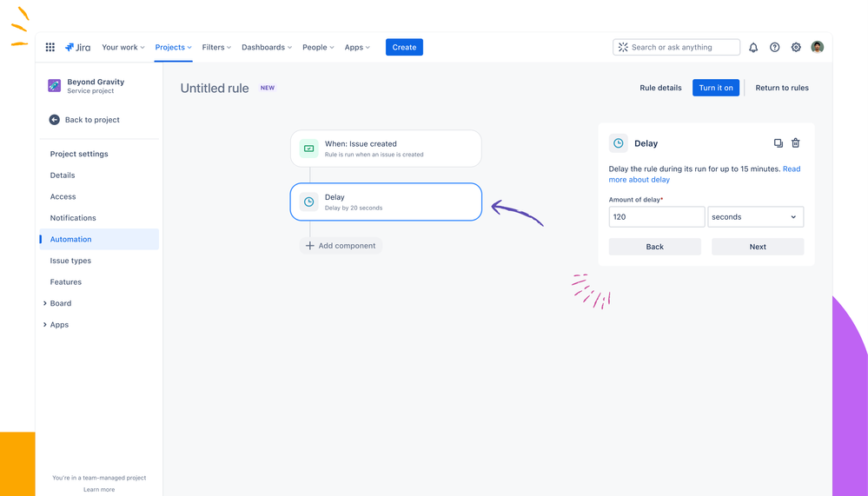Click the Delay clock icon in the rule card
868x496 pixels.
[x=309, y=202]
